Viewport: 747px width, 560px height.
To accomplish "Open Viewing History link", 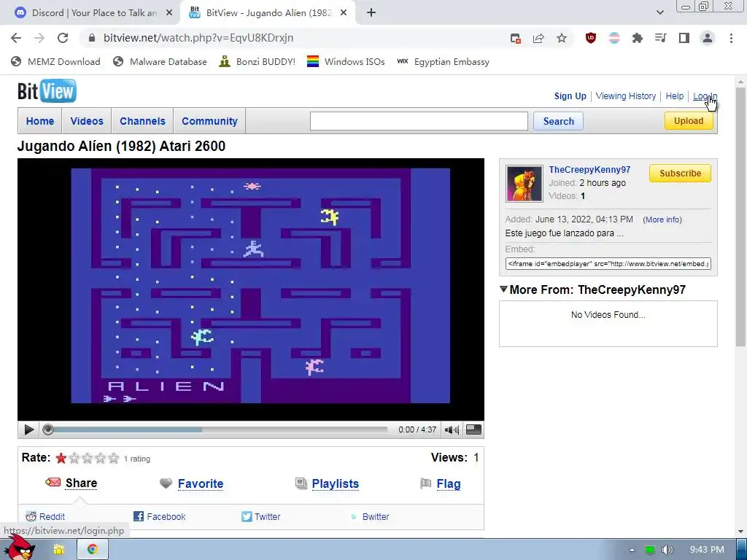I will (625, 96).
